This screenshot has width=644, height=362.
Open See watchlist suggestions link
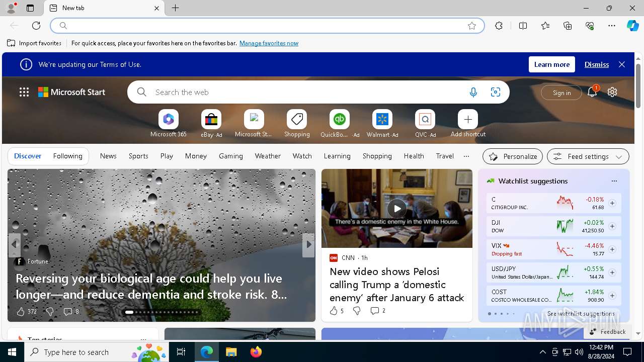click(581, 313)
